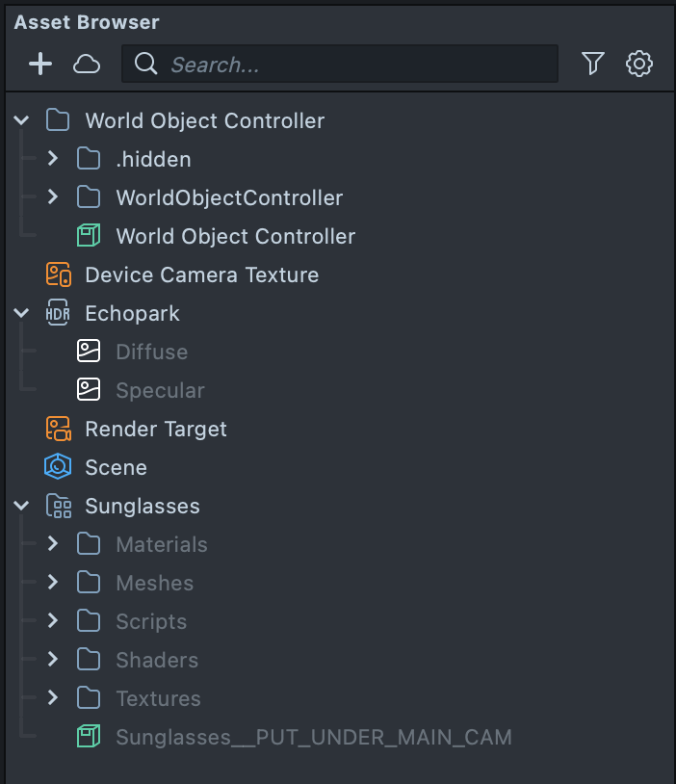
Task: Select the Device Camera Texture icon
Action: coord(59,274)
